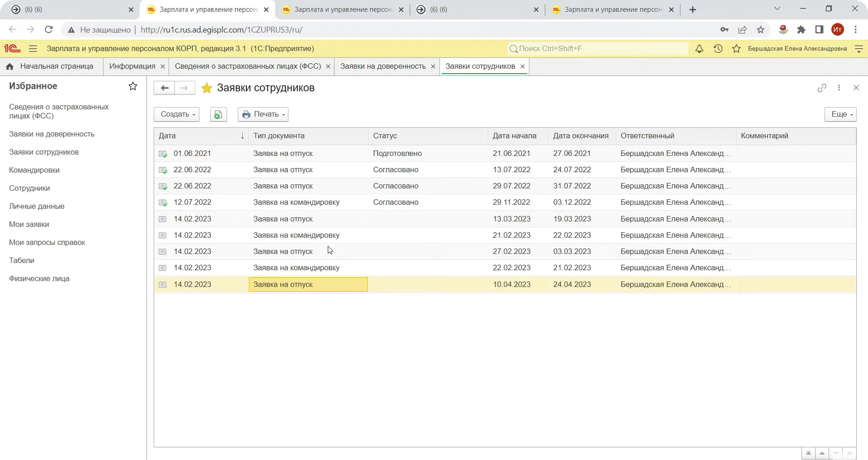Click the green document refresh icon button
Viewport: 868px width, 460px height.
(218, 114)
